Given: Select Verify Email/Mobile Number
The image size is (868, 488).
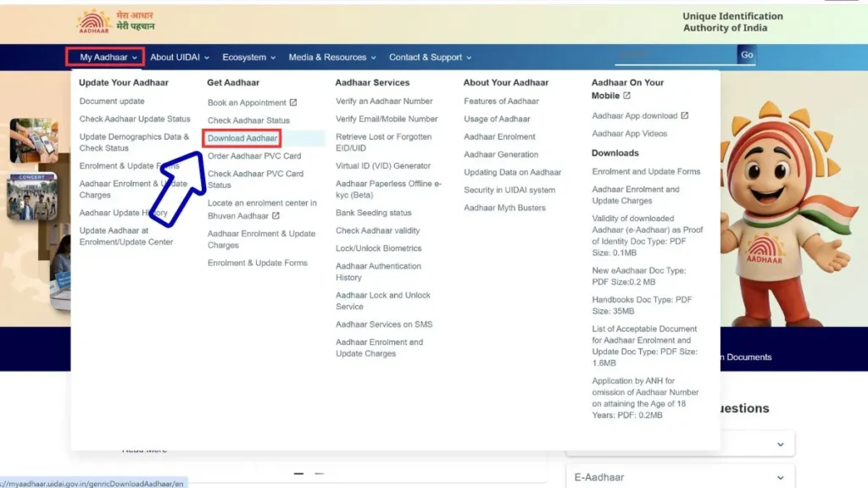Looking at the screenshot, I should tap(387, 119).
